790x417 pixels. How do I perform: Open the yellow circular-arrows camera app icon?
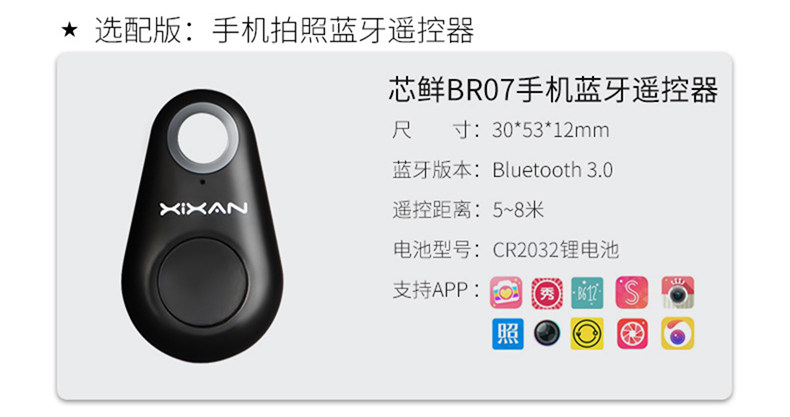pyautogui.click(x=587, y=333)
